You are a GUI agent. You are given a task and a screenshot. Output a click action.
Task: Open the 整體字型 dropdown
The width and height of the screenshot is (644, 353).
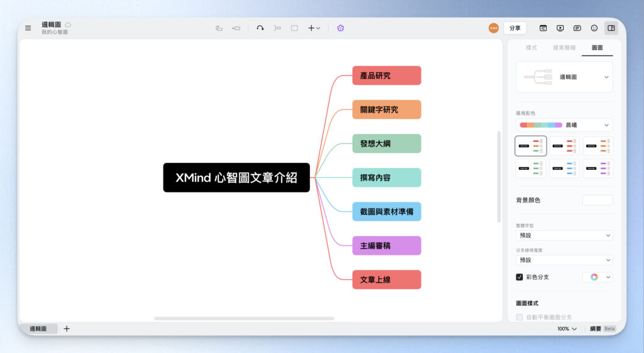coord(564,235)
